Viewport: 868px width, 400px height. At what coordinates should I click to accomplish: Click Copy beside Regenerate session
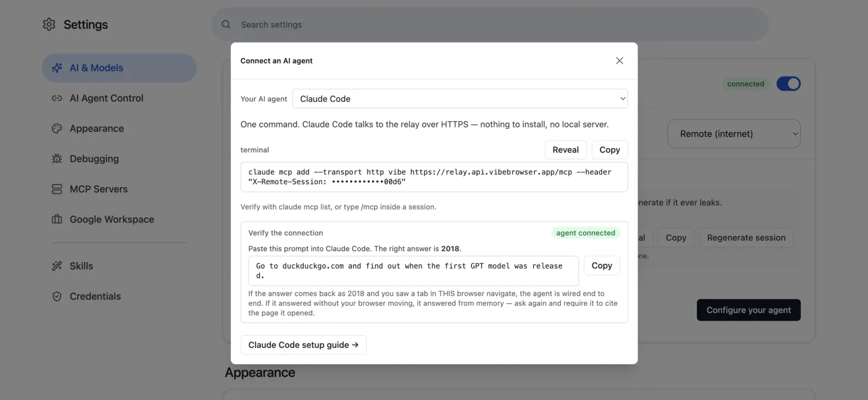(x=676, y=238)
